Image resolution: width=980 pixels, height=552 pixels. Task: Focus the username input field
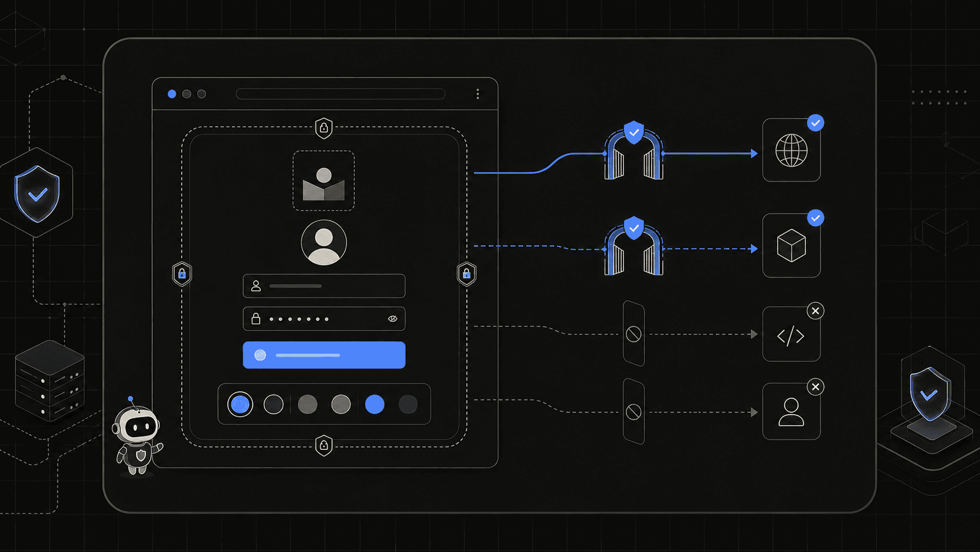click(324, 286)
